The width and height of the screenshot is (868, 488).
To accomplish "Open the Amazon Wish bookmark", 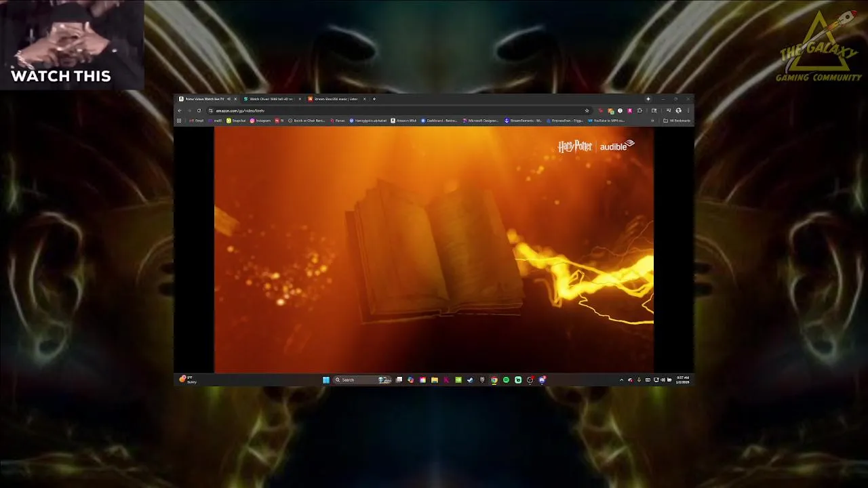I will 403,121.
